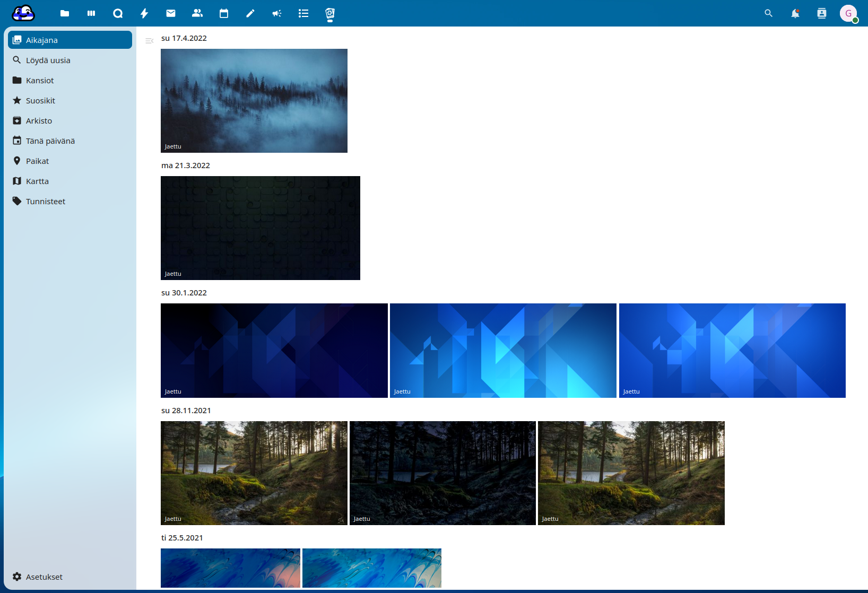Open the foggy forest photo
The image size is (868, 593).
pyautogui.click(x=254, y=101)
